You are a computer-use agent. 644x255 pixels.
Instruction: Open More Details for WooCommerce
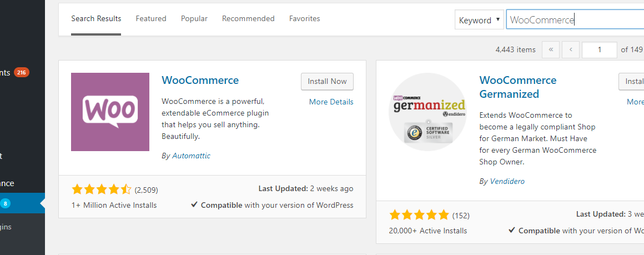[331, 102]
